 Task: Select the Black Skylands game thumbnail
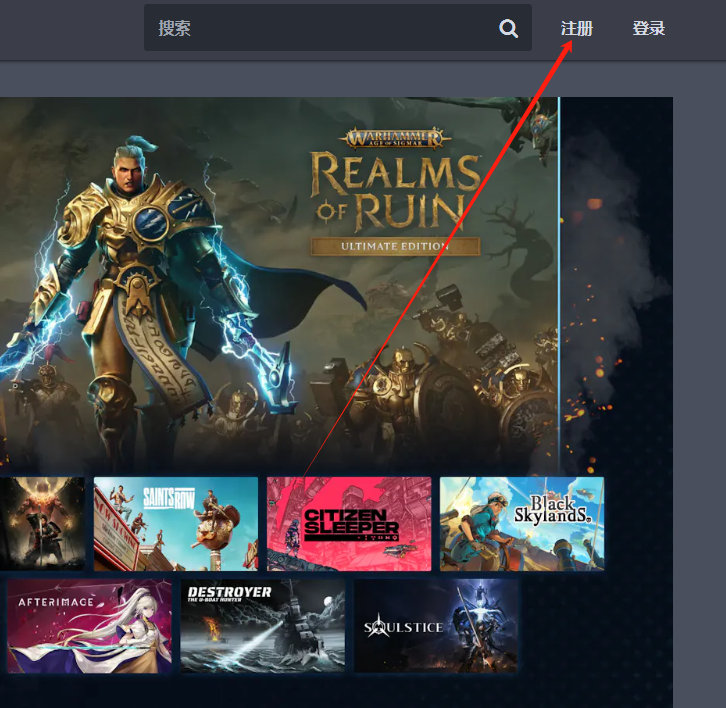(x=522, y=524)
